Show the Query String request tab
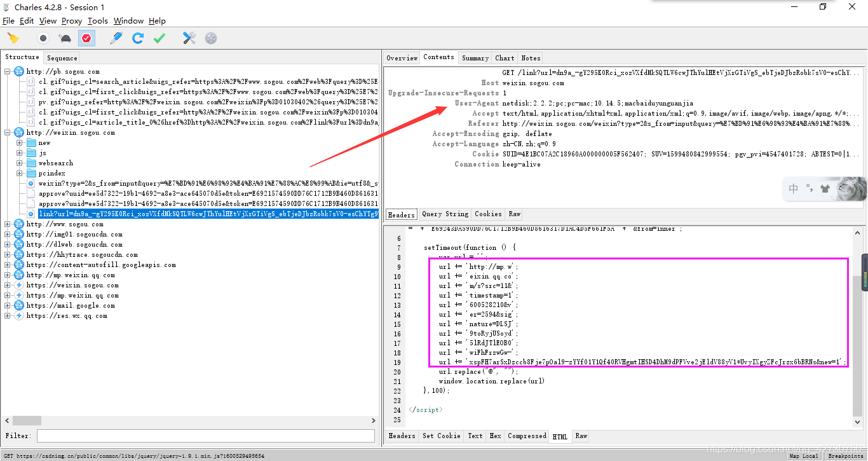Viewport: 868px width, 461px height. (x=445, y=214)
